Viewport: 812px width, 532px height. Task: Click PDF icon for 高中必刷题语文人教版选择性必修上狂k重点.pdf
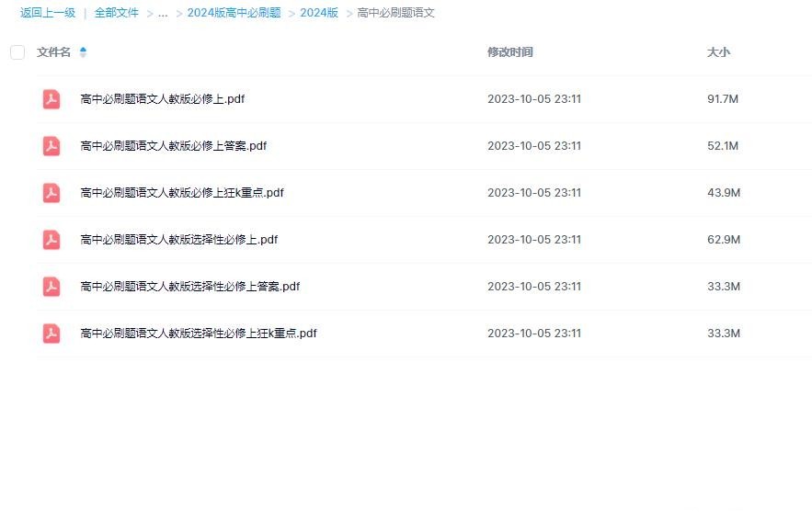51,334
